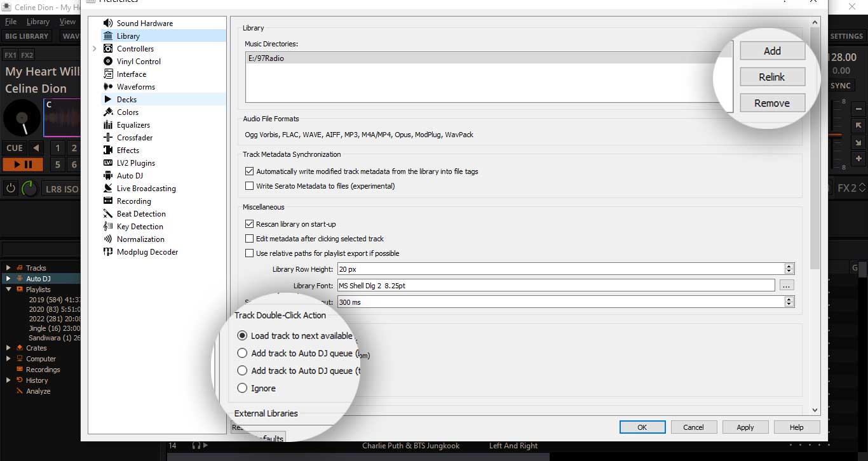The height and width of the screenshot is (461, 868).
Task: Click the Relink directory button
Action: (x=772, y=77)
